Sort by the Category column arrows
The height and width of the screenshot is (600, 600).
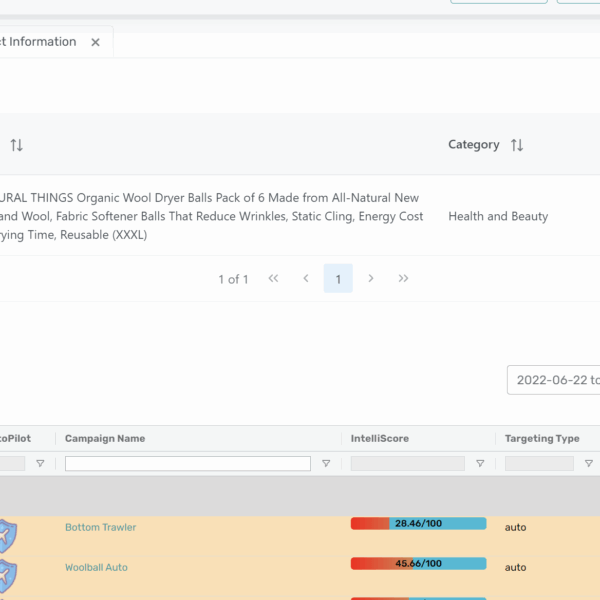[x=517, y=145]
